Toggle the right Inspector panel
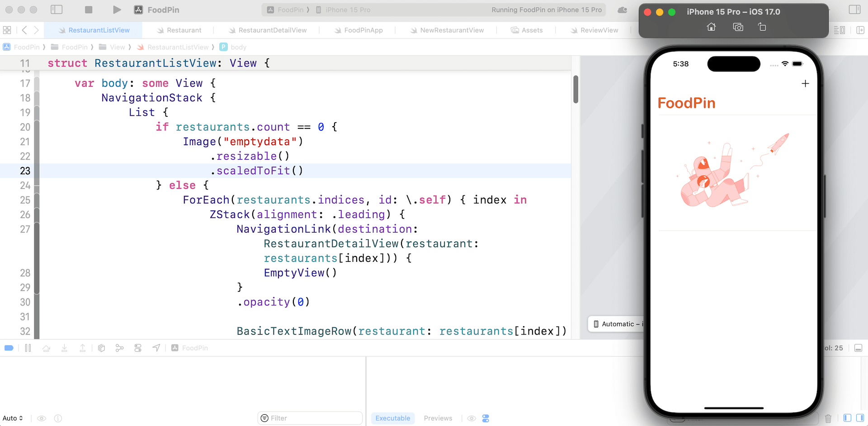 tap(854, 9)
